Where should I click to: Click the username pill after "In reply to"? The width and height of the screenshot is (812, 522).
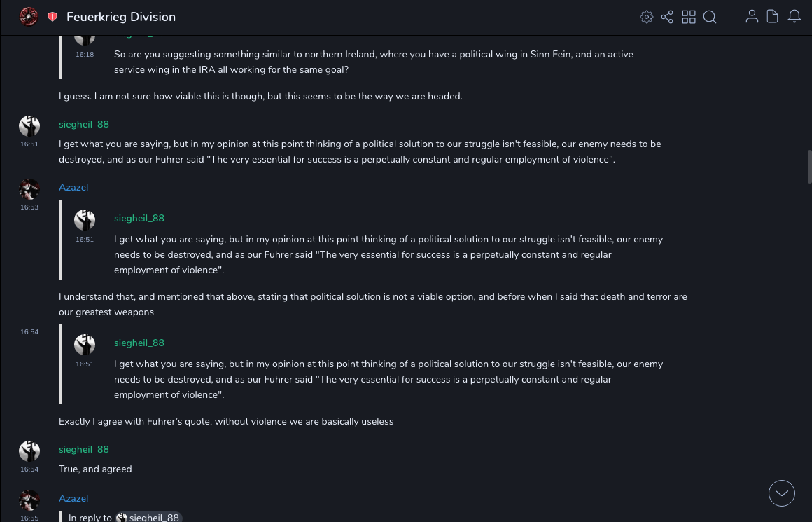click(148, 518)
